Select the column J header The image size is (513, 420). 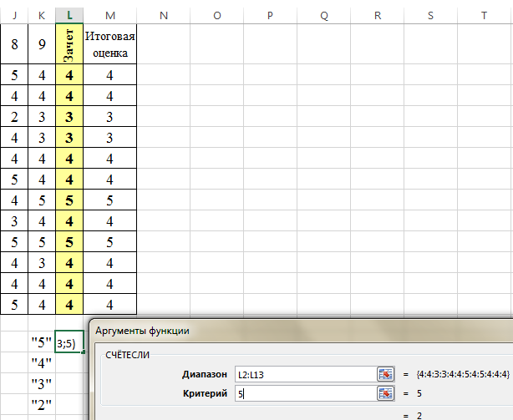pos(14,16)
